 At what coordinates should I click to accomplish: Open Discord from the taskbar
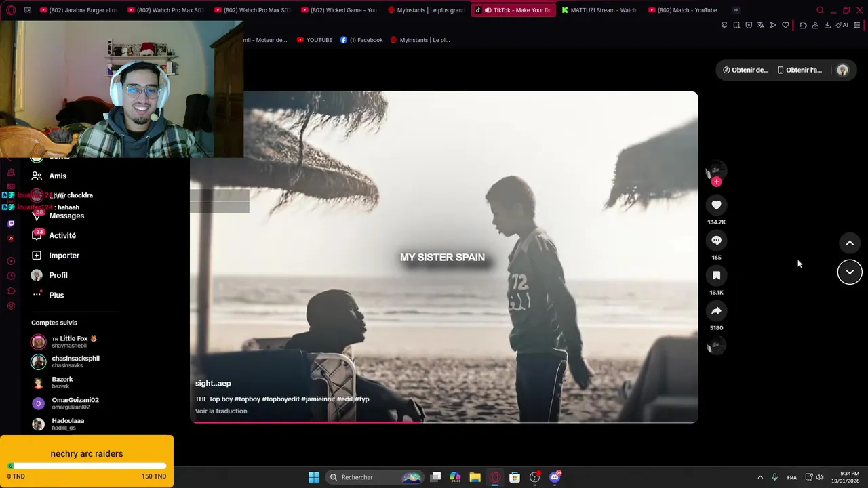click(555, 477)
